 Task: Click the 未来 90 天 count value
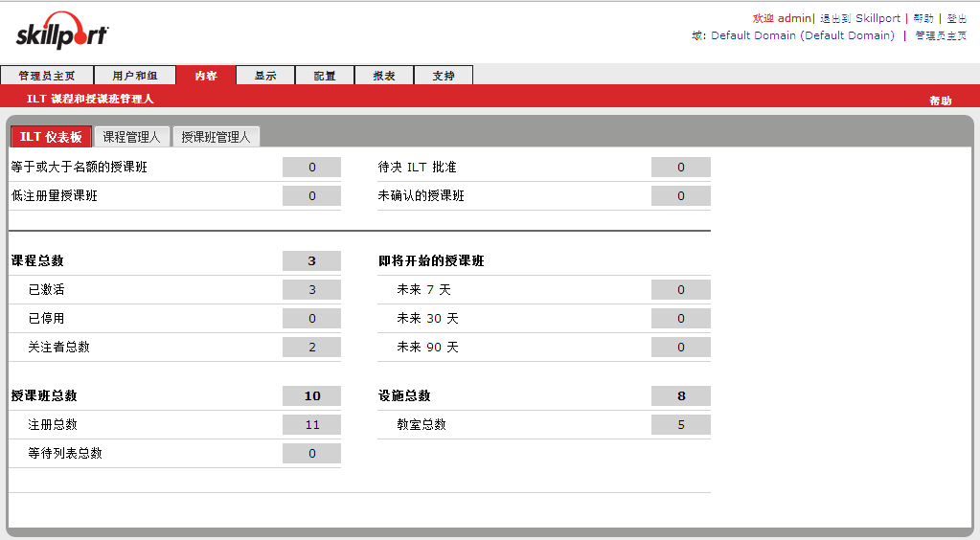click(x=680, y=347)
